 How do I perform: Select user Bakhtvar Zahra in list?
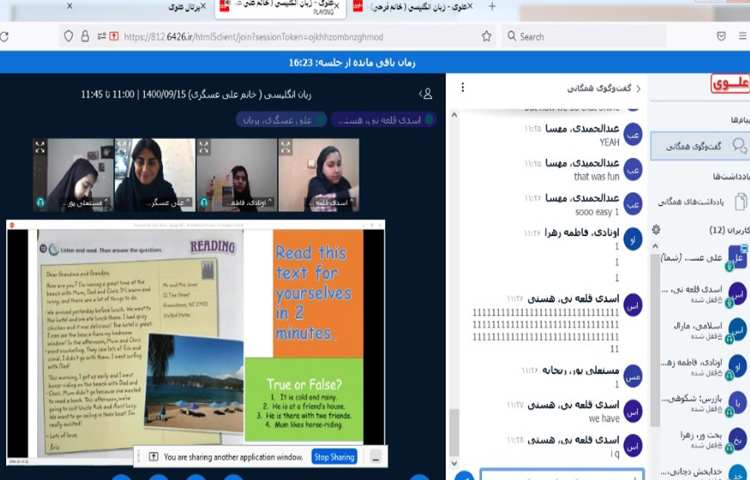[701, 439]
